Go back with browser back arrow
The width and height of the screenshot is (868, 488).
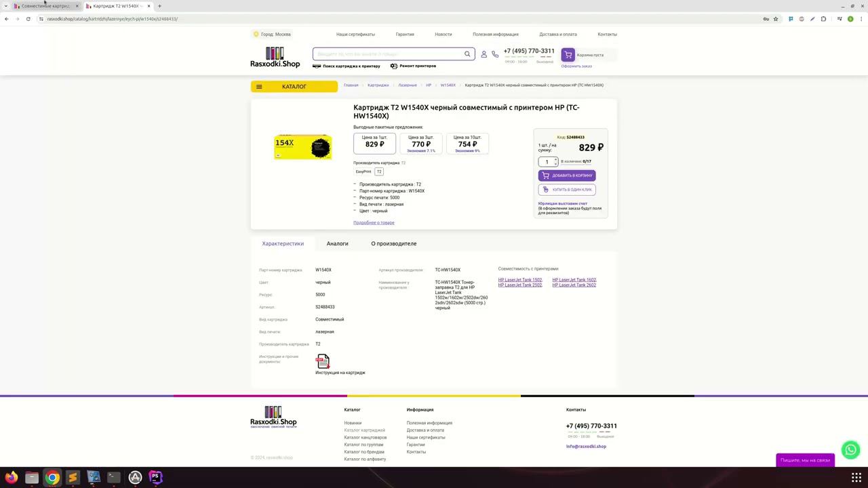click(6, 19)
